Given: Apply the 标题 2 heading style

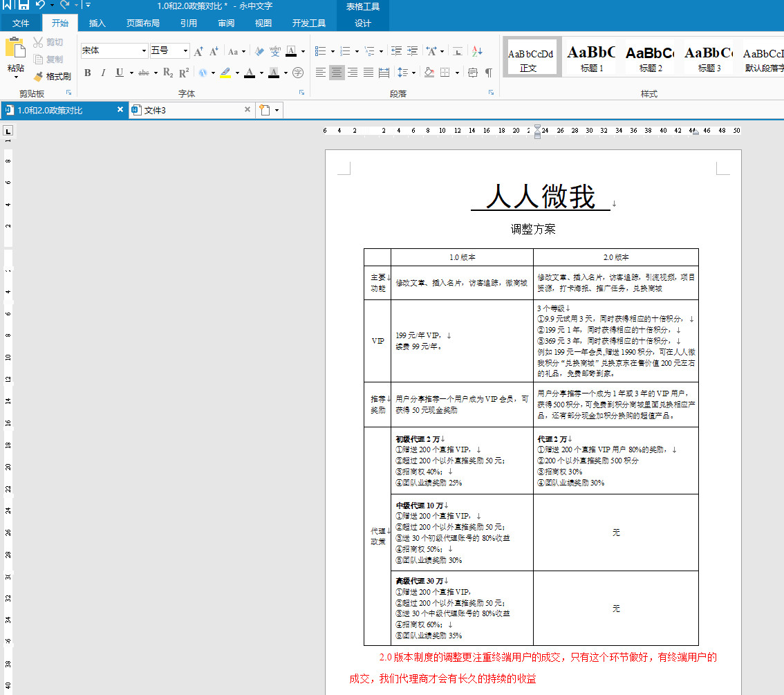Looking at the screenshot, I should [650, 57].
